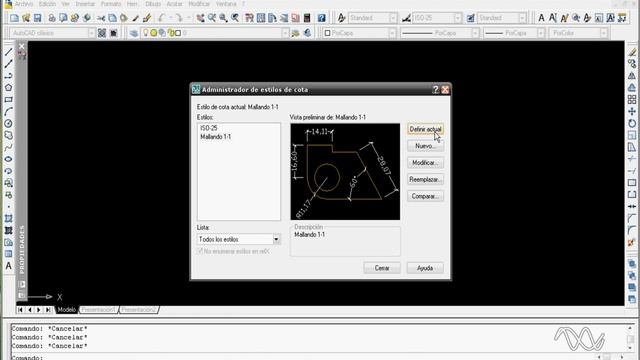Click the Modificar... button

point(425,163)
